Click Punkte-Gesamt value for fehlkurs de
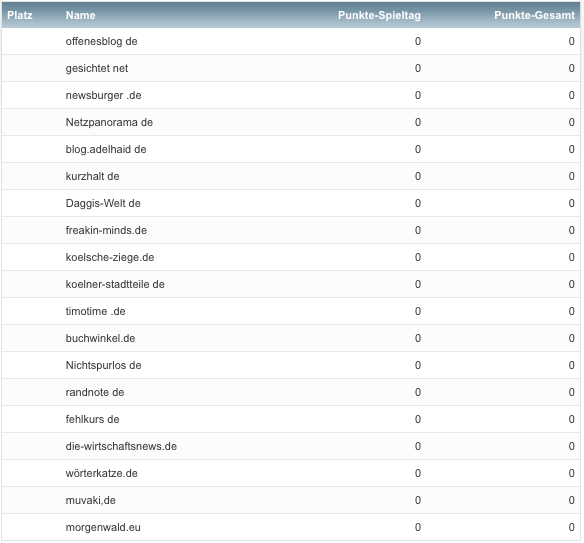584x543 pixels. 572,419
